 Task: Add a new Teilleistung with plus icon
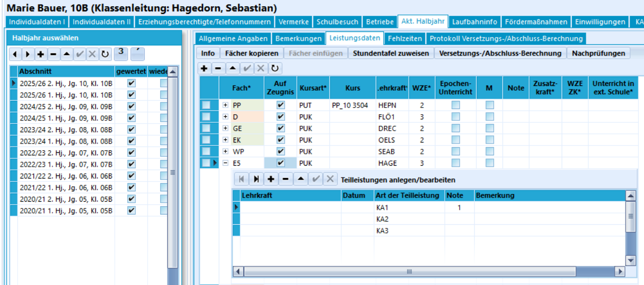coord(271,179)
